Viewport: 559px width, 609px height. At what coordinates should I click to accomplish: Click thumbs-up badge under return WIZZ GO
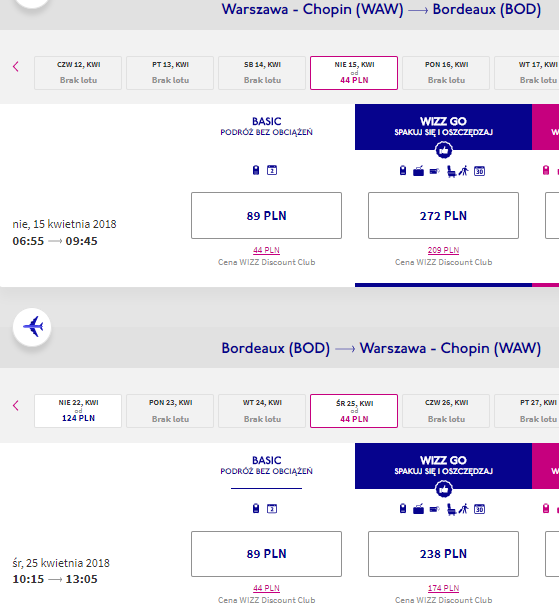[x=443, y=489]
